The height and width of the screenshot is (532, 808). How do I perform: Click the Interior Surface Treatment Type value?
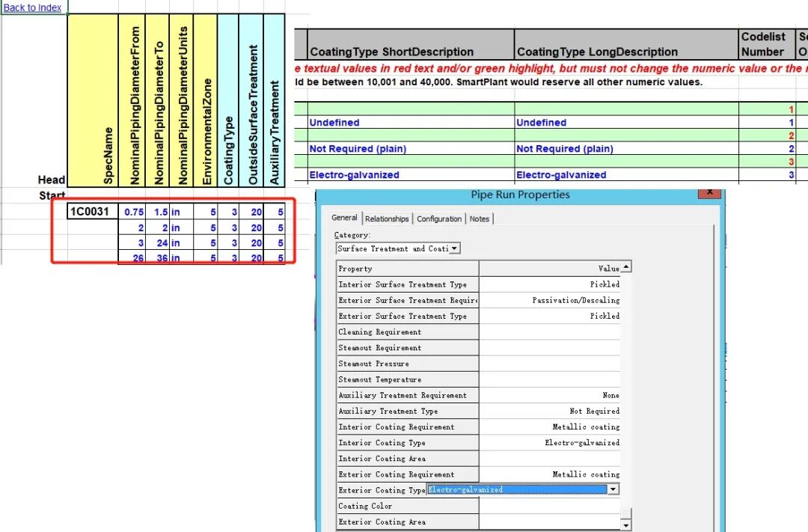click(x=550, y=284)
